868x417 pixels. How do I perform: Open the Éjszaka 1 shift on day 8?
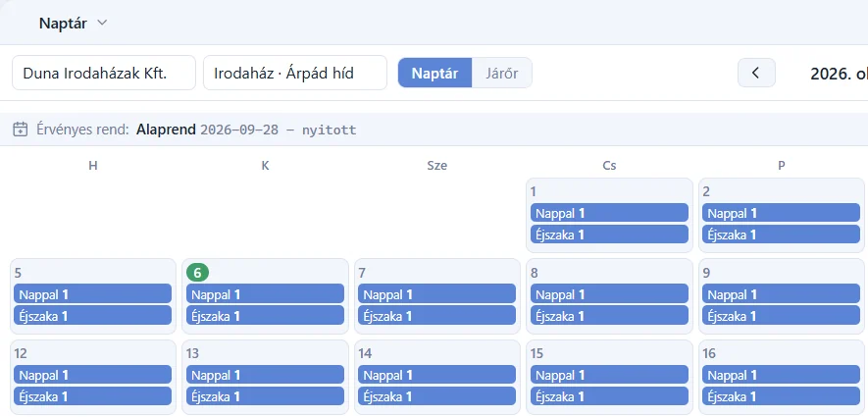pos(609,316)
